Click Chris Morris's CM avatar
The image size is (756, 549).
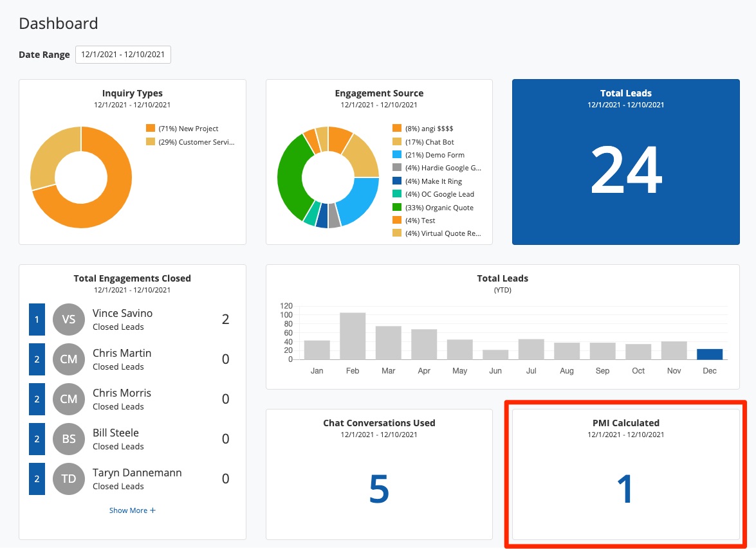(69, 399)
